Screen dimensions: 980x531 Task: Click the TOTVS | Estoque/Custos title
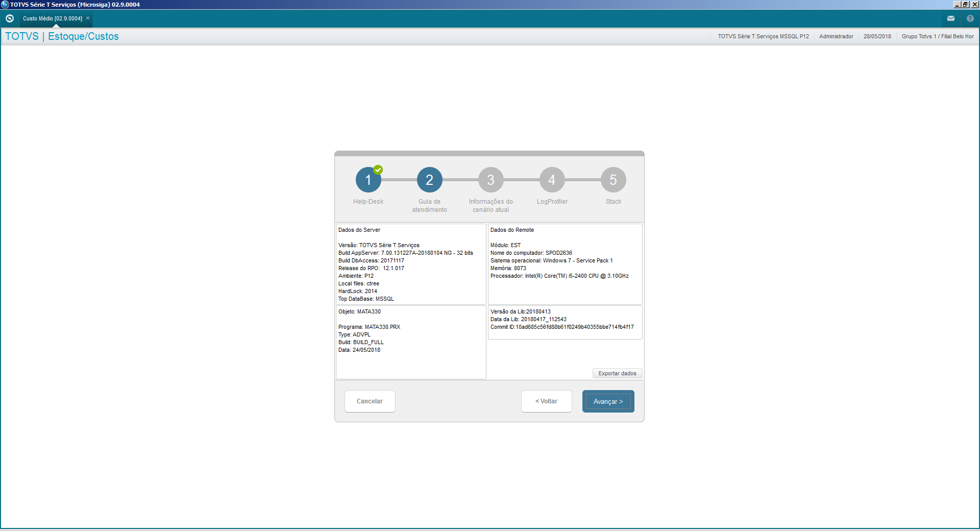click(62, 36)
